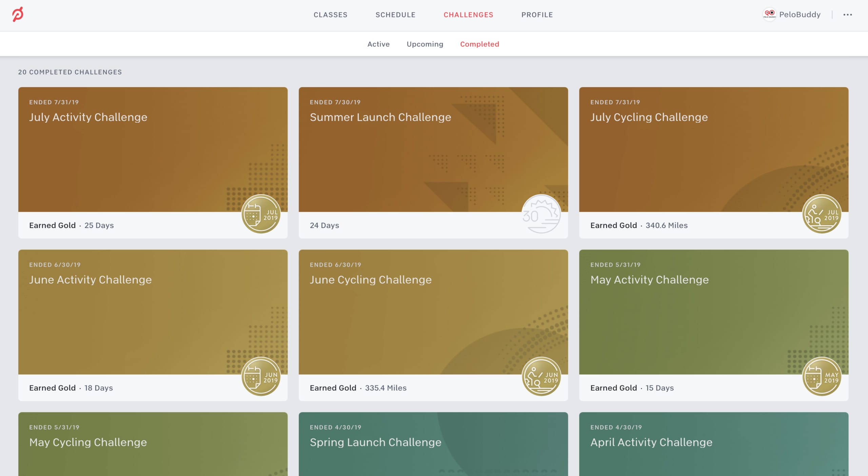Click the April Activity Challenge title
Viewport: 868px width, 476px height.
651,442
